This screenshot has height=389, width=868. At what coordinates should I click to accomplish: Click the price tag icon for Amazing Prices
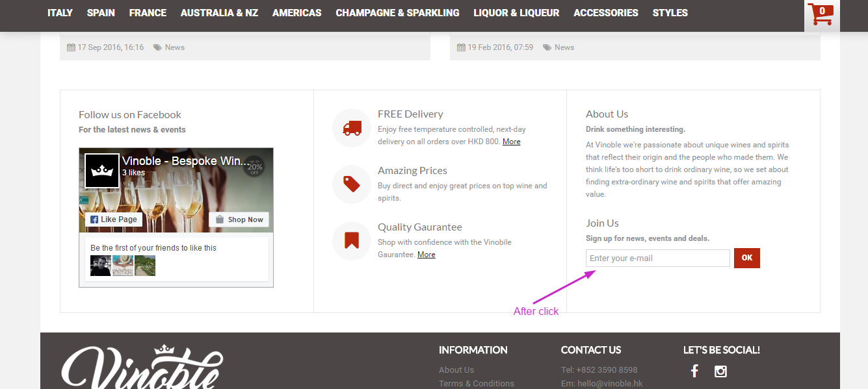click(352, 184)
